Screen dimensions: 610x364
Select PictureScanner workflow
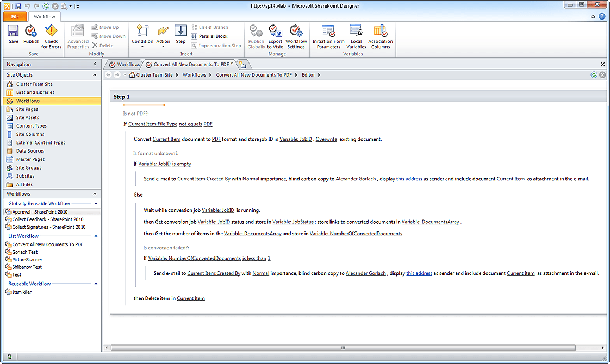52,259
